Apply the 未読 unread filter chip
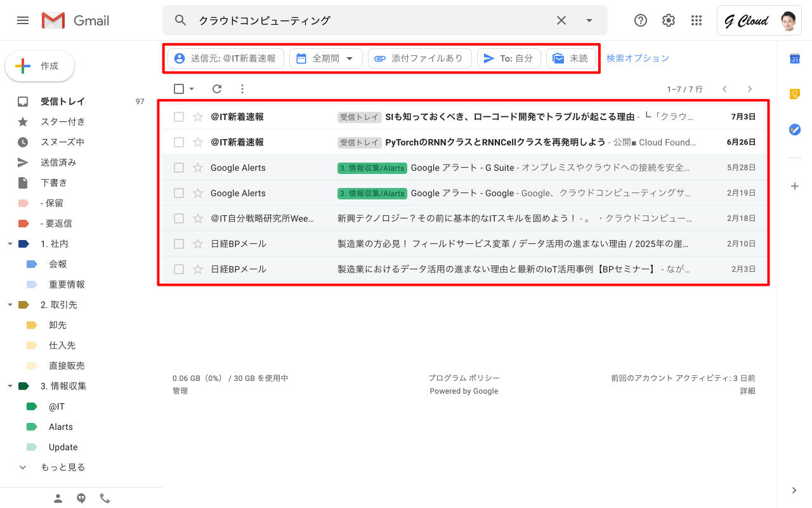 (x=571, y=58)
